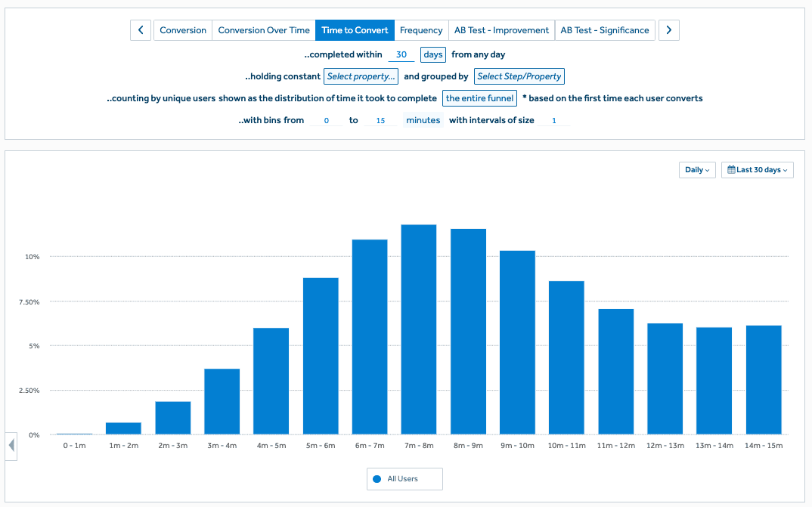Image resolution: width=812 pixels, height=507 pixels.
Task: Switch to the Conversion tab
Action: click(x=183, y=30)
